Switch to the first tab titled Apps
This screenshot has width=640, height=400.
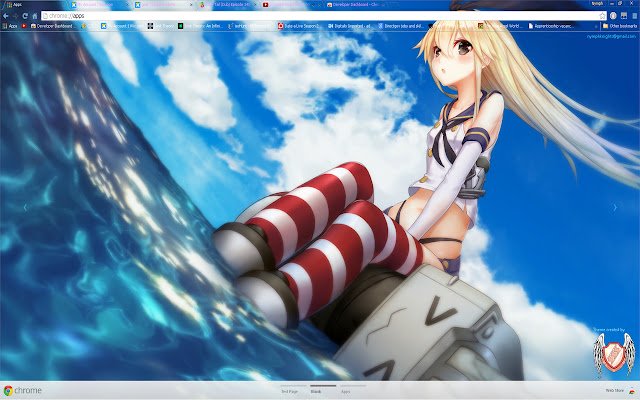click(x=33, y=4)
